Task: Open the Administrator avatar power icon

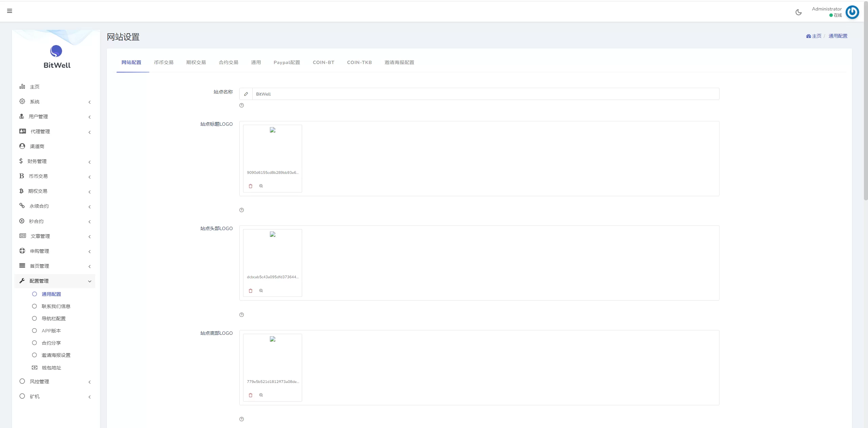Action: pyautogui.click(x=852, y=12)
